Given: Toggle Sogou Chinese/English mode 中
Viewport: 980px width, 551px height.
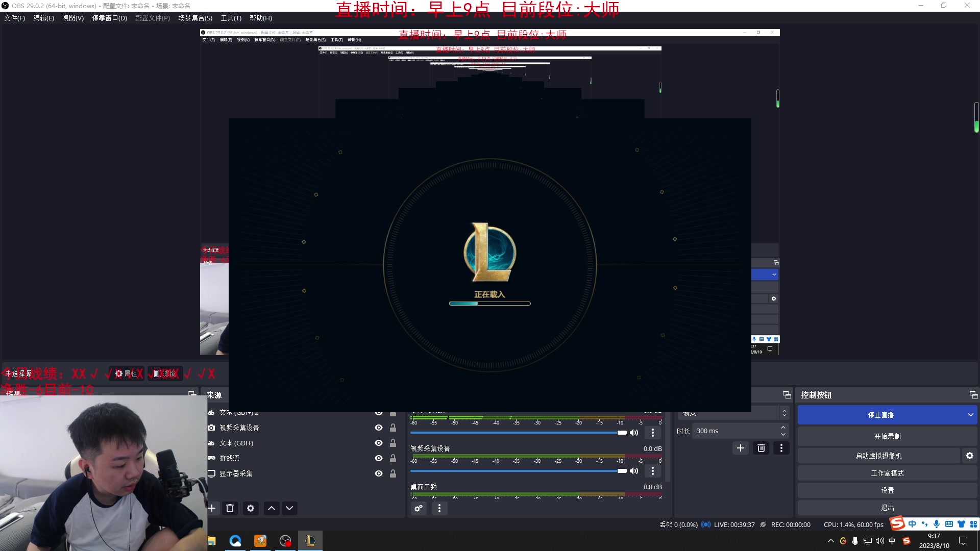Looking at the screenshot, I should pos(912,524).
